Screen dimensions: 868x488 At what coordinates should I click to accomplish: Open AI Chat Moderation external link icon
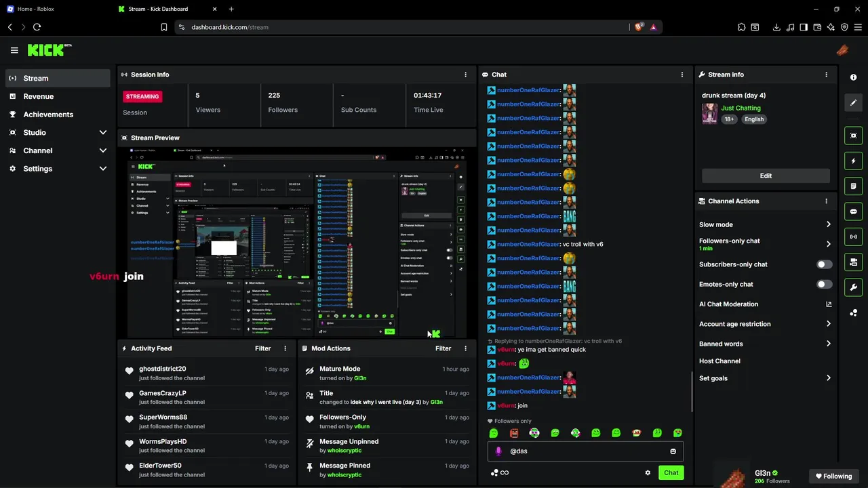click(x=829, y=304)
